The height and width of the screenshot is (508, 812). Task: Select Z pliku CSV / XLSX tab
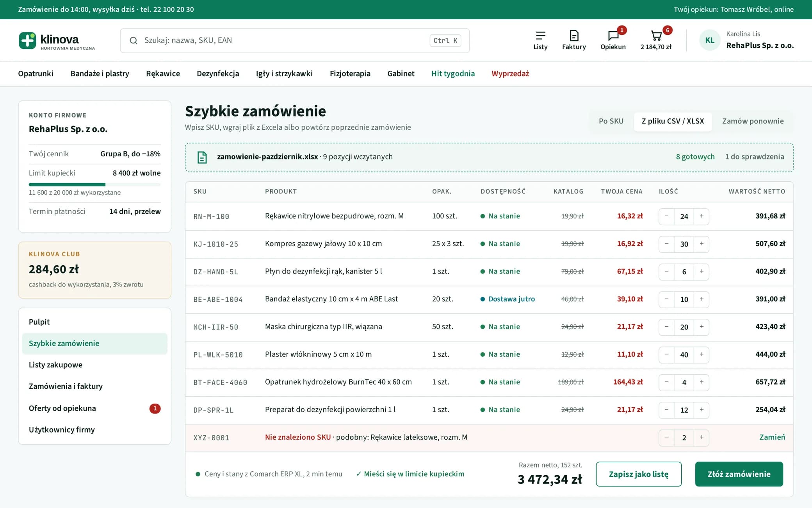click(x=673, y=122)
